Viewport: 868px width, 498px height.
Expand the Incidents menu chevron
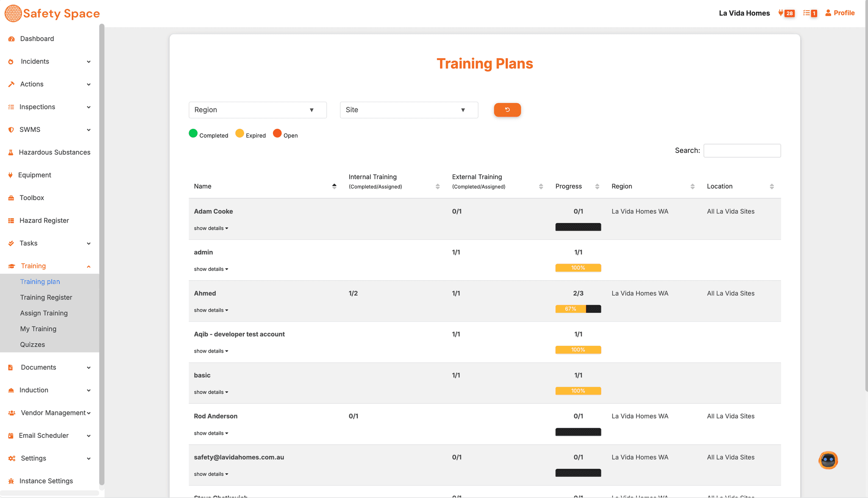point(89,62)
